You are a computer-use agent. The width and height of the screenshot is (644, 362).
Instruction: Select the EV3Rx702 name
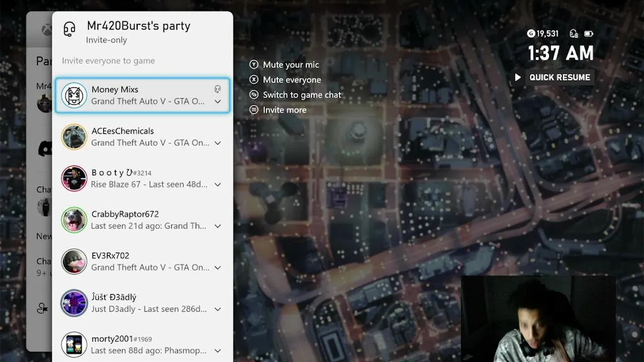(x=110, y=255)
